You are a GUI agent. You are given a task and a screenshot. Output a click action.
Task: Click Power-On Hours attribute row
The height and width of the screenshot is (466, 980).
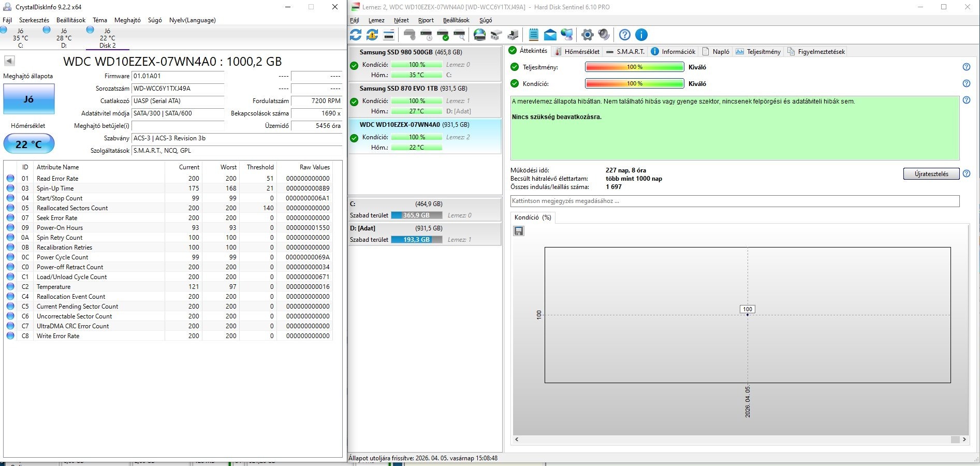click(x=168, y=227)
